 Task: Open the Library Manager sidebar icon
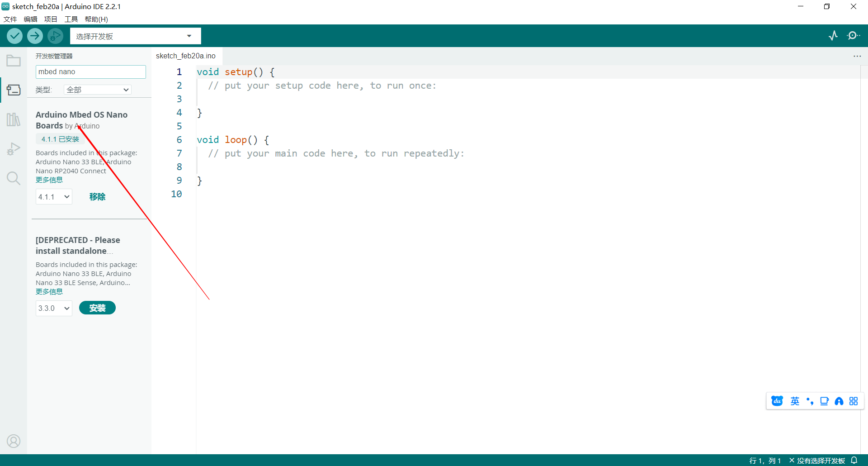point(14,119)
